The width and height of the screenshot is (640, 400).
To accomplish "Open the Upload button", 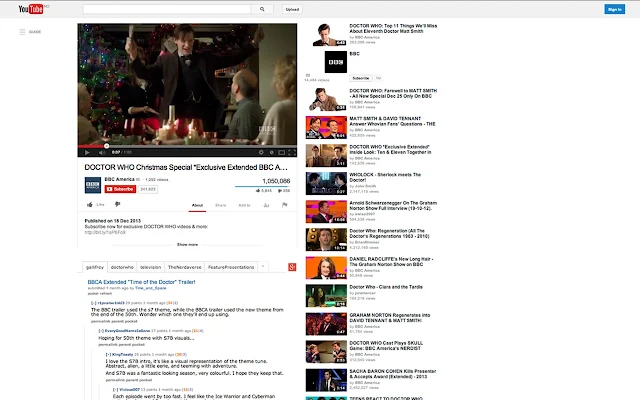I will [292, 9].
